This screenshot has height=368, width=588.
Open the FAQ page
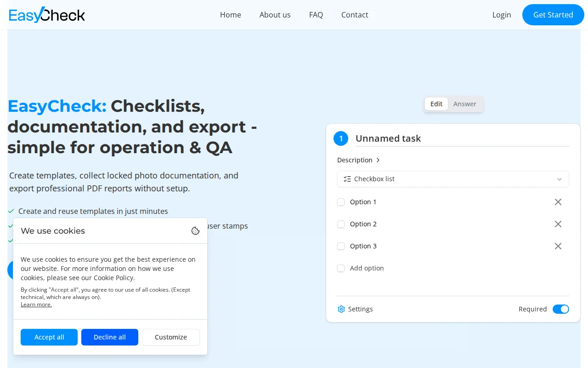tap(316, 15)
